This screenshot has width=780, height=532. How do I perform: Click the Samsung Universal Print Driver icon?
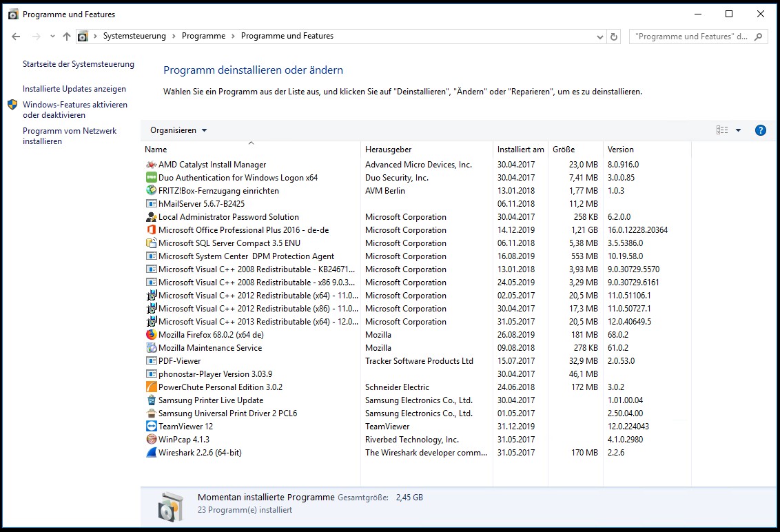pyautogui.click(x=151, y=413)
